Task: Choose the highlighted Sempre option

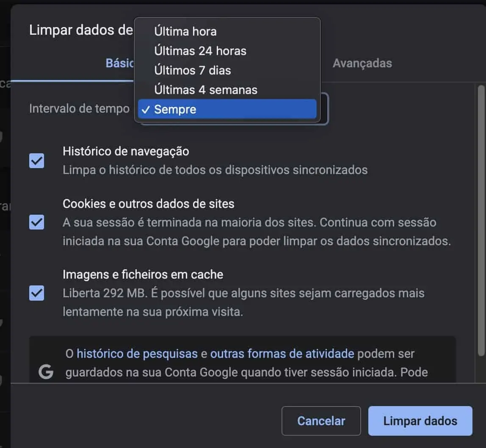Action: 227,109
